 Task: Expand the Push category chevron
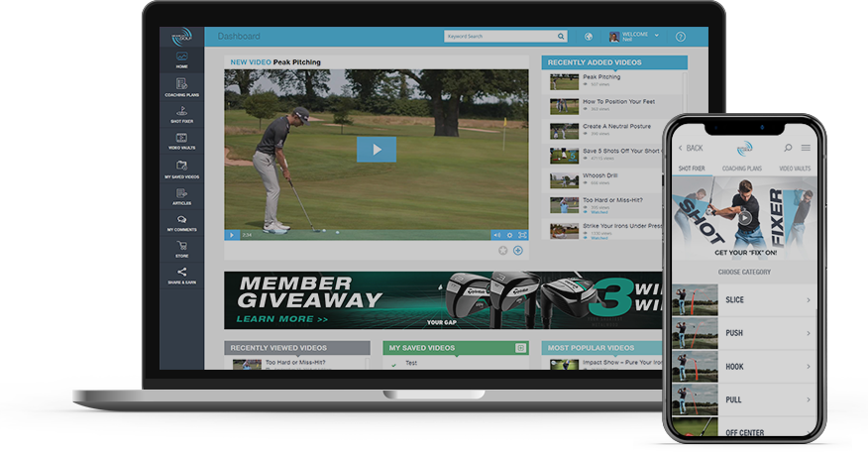(x=809, y=333)
